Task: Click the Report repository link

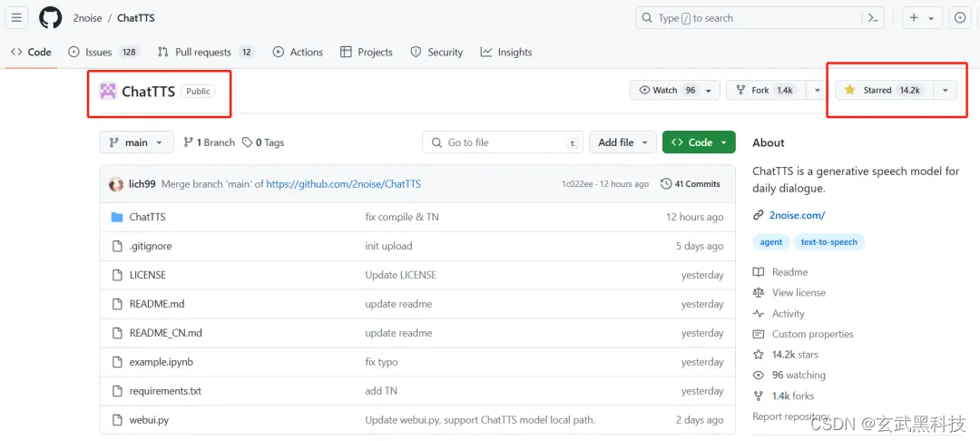Action: 791,416
